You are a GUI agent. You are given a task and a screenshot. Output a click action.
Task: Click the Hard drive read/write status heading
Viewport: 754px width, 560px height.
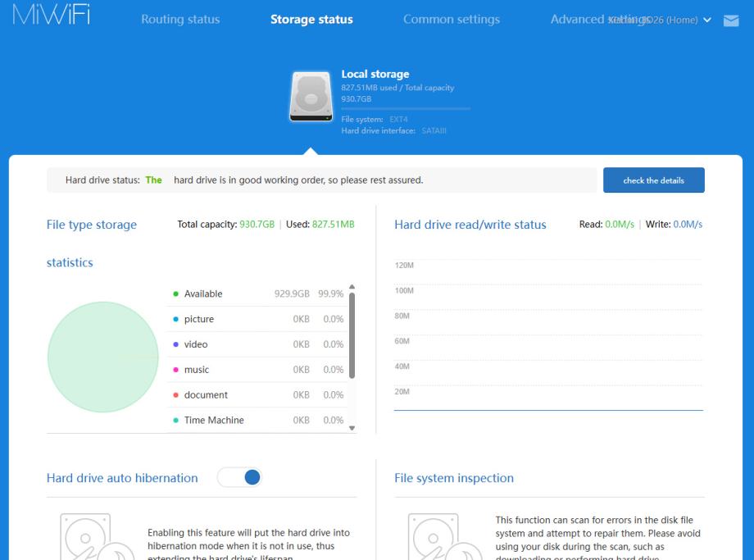click(470, 225)
